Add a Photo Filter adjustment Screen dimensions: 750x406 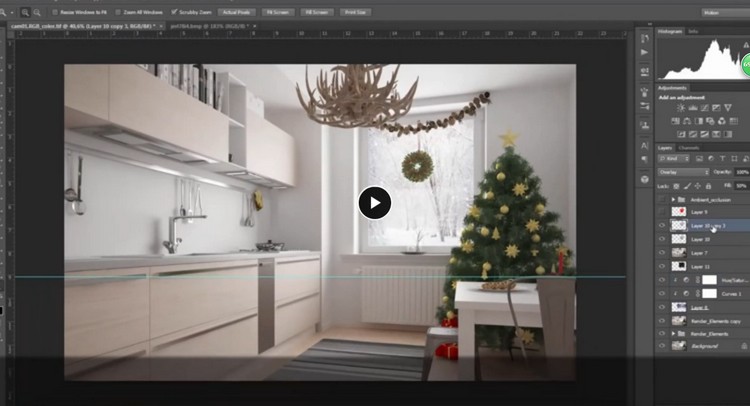tap(710, 121)
